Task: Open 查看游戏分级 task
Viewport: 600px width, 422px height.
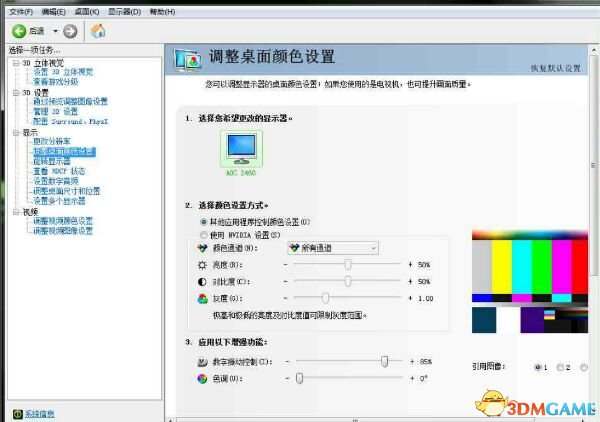Action: pos(56,81)
